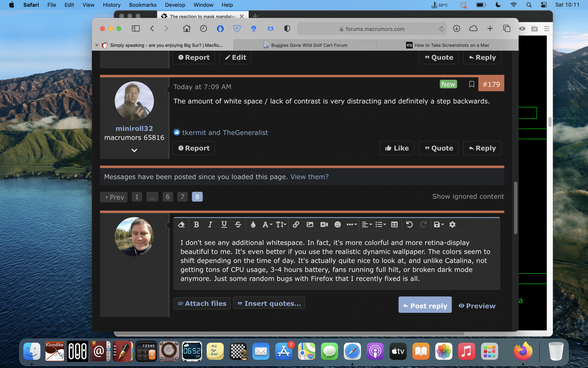The image size is (588, 368).
Task: Insert a table in editor
Action: click(395, 225)
